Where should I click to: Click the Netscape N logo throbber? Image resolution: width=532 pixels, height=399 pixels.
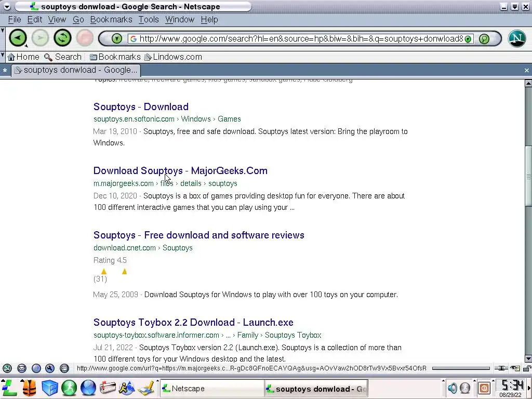517,38
